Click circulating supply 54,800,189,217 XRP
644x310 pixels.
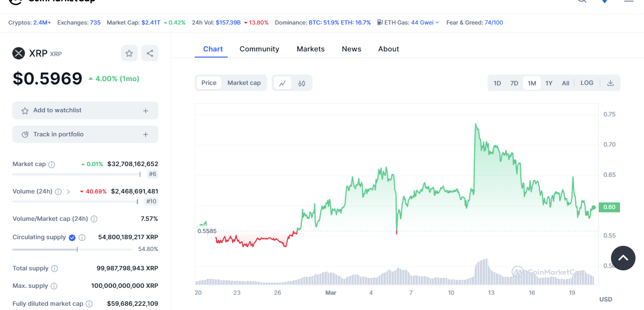128,237
